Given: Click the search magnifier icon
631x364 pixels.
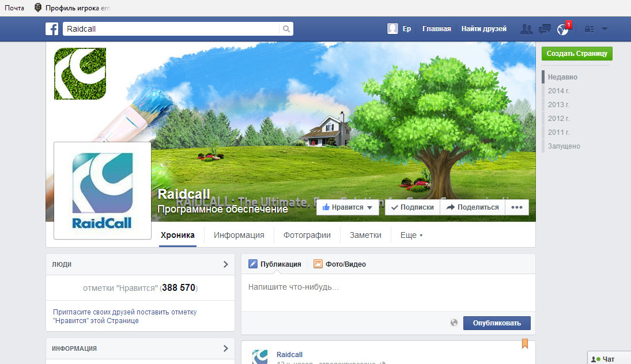Looking at the screenshot, I should point(286,29).
